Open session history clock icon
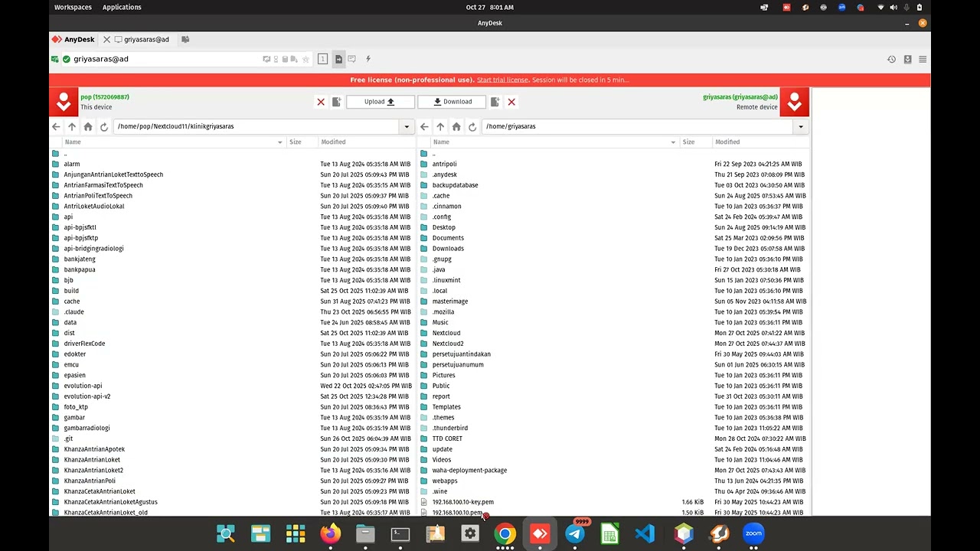Viewport: 980px width, 551px height. [x=892, y=59]
